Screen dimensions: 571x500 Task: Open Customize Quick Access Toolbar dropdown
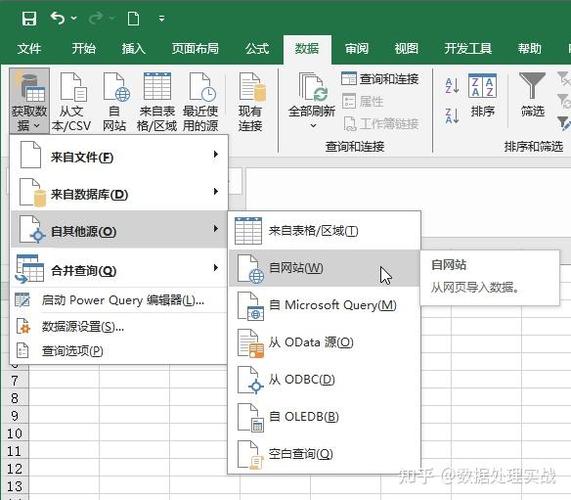(x=162, y=18)
